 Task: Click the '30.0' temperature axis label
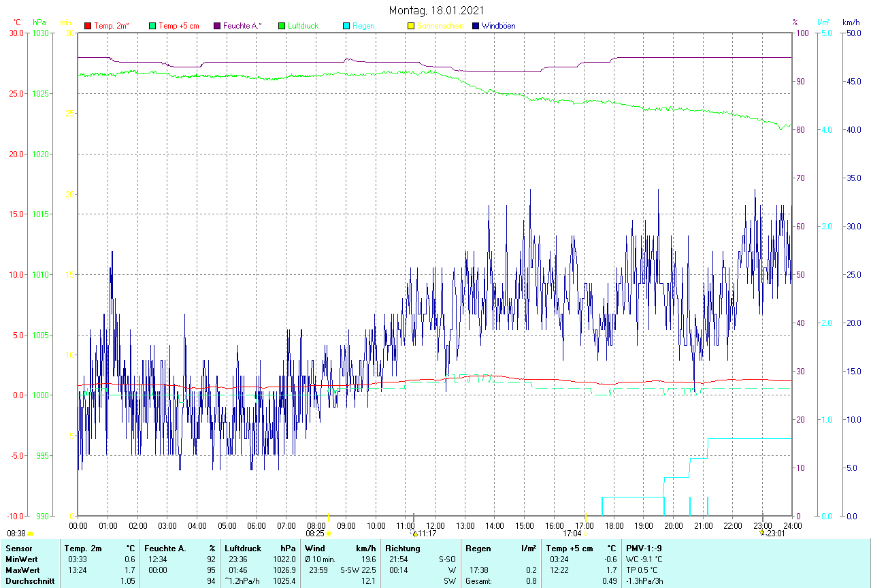(x=16, y=33)
